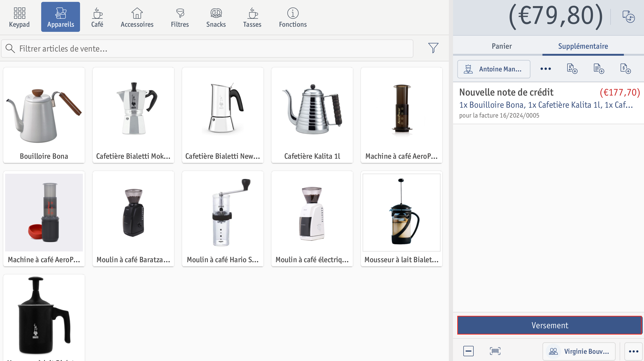The width and height of the screenshot is (644, 361).
Task: Switch to the Café category
Action: [97, 17]
